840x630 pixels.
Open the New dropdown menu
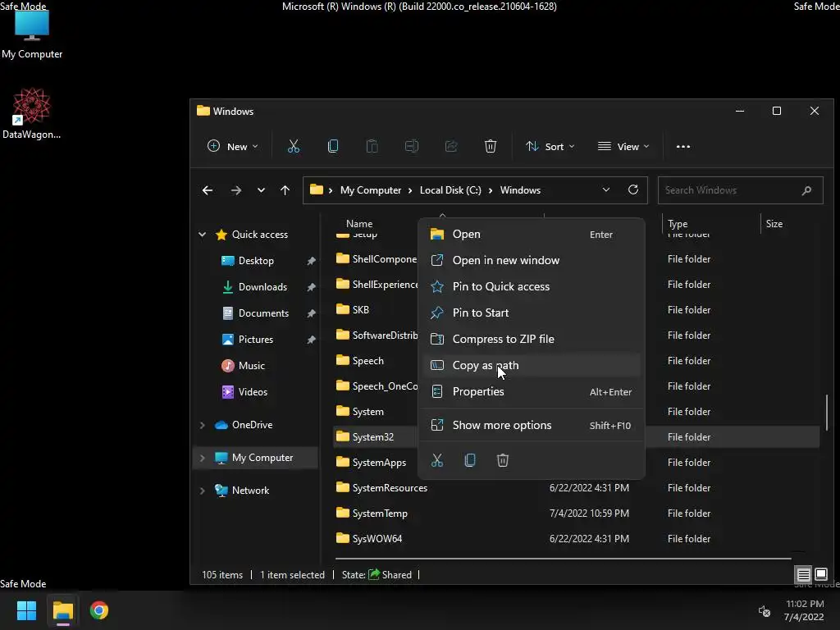pyautogui.click(x=232, y=146)
